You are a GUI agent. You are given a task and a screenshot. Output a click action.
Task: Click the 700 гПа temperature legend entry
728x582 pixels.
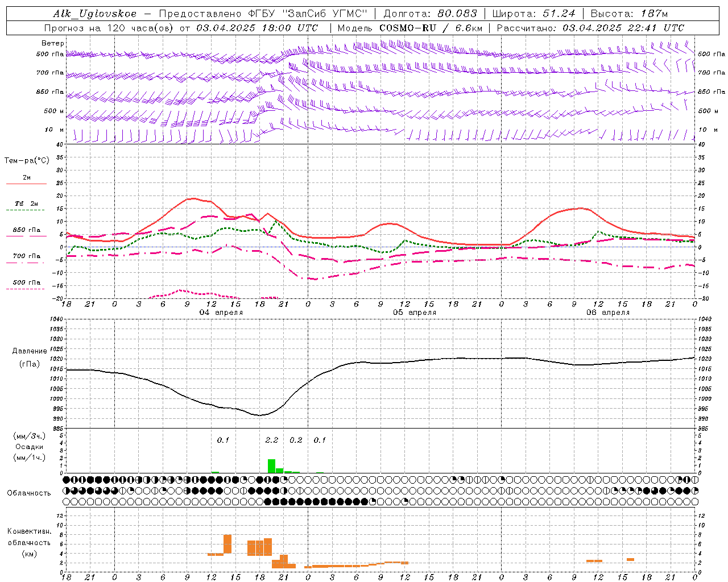tap(26, 257)
